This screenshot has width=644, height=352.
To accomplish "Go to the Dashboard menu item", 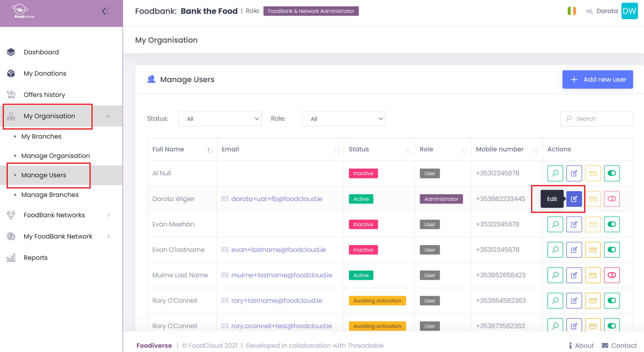I will coord(41,52).
